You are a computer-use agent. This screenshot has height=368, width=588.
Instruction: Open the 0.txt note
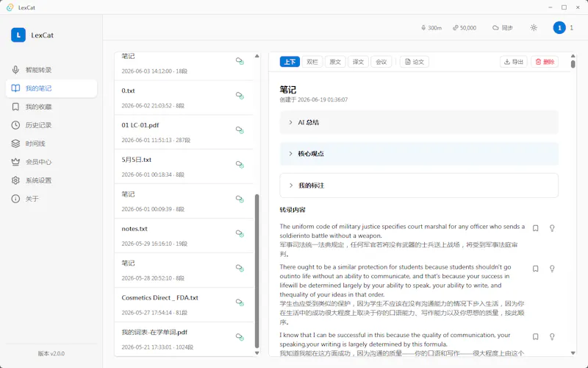point(184,98)
